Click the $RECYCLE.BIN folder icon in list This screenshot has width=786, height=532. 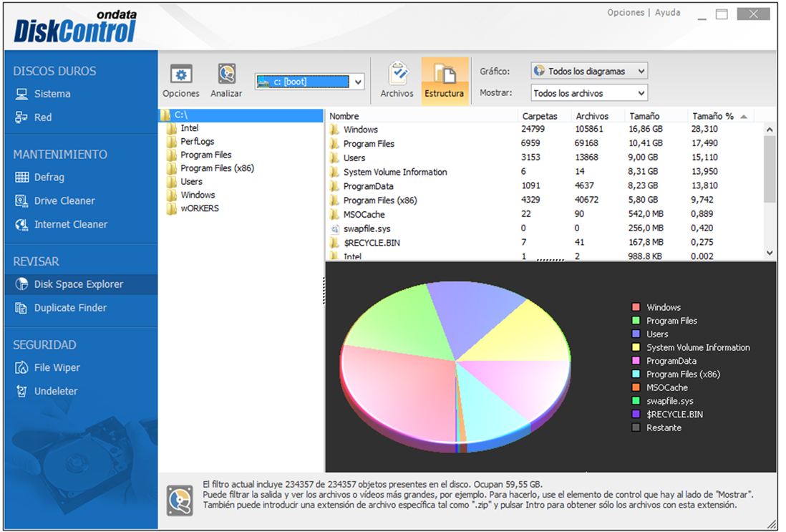(x=335, y=243)
